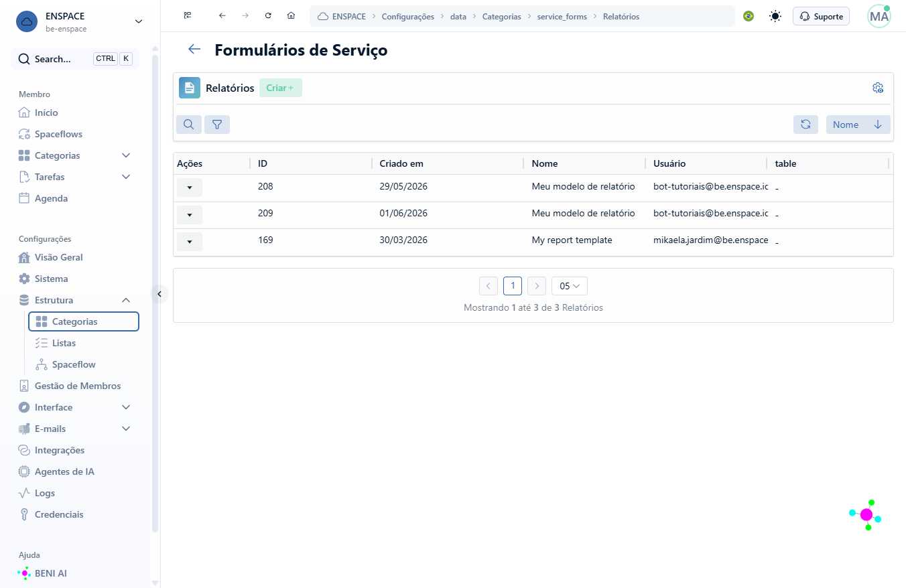Open the MA user avatar
The width and height of the screenshot is (906, 588).
pos(879,16)
